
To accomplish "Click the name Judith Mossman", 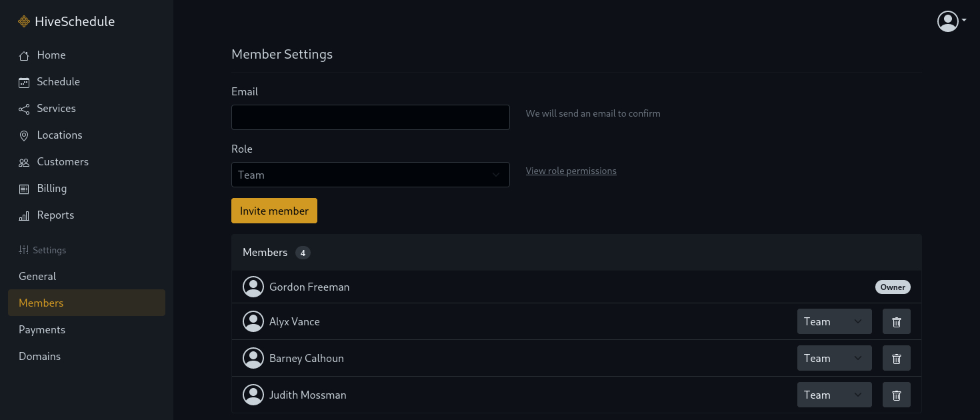I will point(308,395).
